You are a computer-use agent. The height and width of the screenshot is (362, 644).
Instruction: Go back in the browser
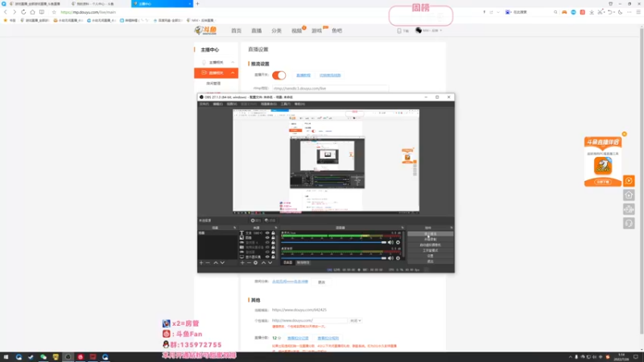pyautogui.click(x=6, y=12)
